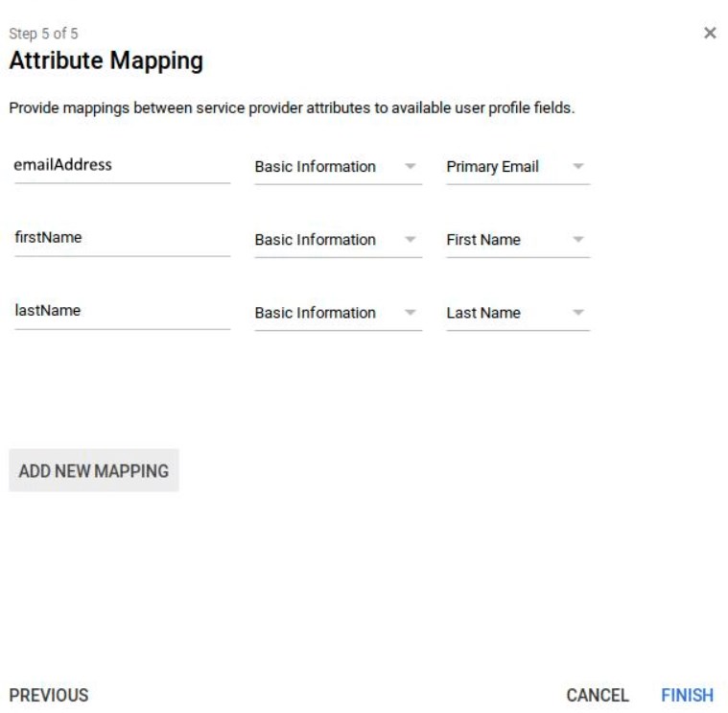728x713 pixels.
Task: Click arrow icon next to Primary Email
Action: coord(577,166)
